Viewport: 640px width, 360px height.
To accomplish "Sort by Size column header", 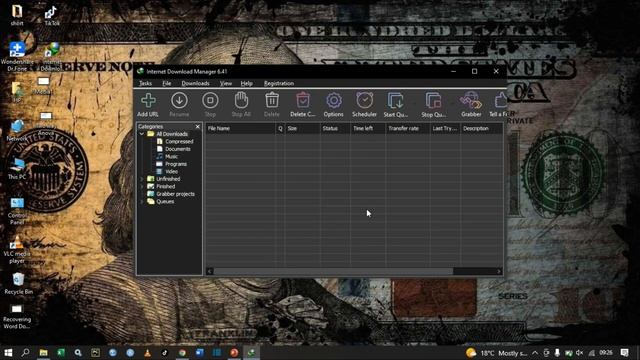I will coord(302,129).
